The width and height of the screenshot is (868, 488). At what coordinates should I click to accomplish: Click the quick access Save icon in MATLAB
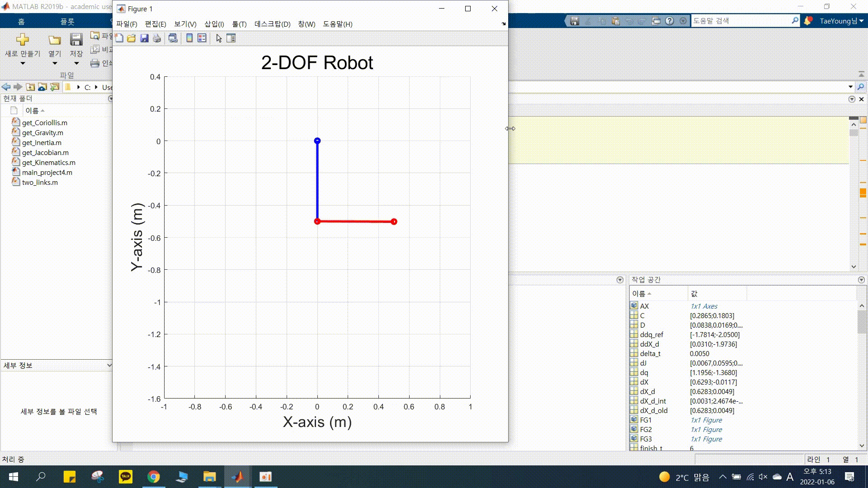tap(575, 21)
